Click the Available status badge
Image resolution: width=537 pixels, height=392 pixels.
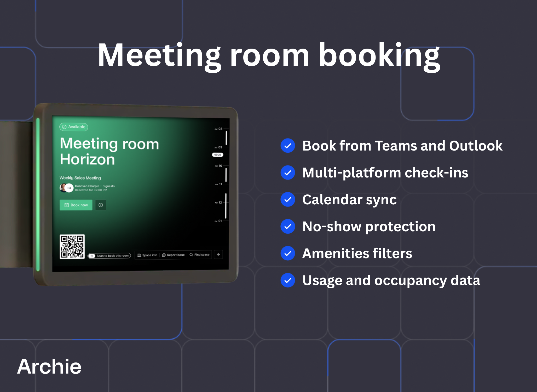click(x=74, y=127)
